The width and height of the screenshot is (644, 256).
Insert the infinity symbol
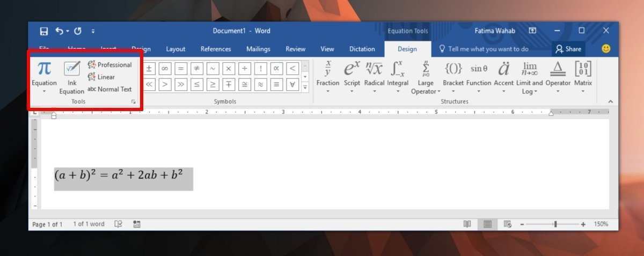[165, 68]
